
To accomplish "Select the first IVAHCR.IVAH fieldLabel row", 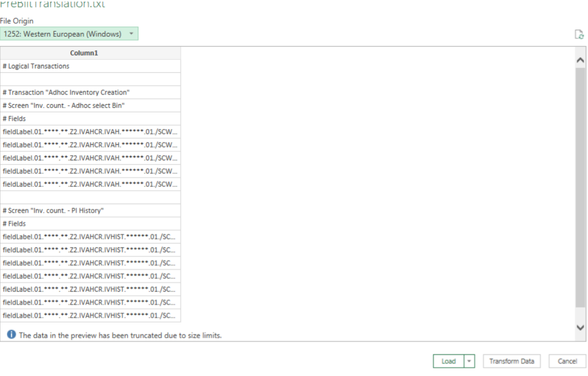I will pos(90,132).
